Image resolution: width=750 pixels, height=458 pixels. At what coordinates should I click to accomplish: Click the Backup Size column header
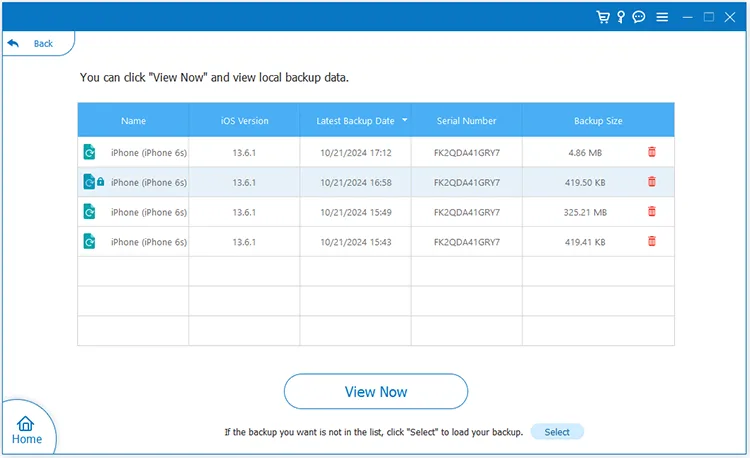coord(598,120)
